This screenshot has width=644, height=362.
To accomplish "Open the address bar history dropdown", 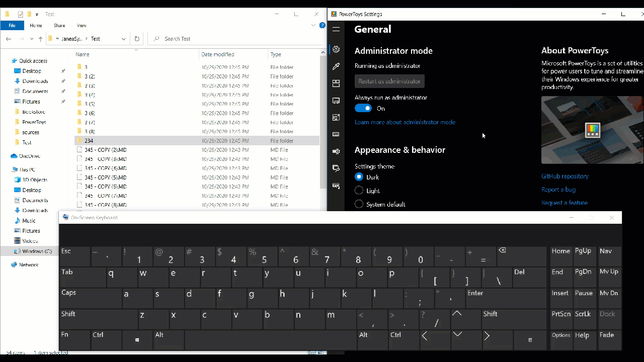I will 123,39.
